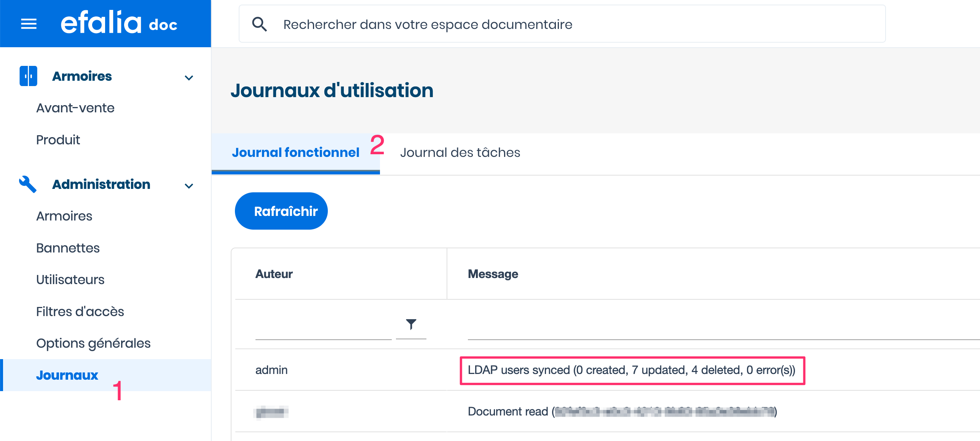Go to Utilisateurs administration page
Screen dimensions: 980x441
pyautogui.click(x=70, y=280)
